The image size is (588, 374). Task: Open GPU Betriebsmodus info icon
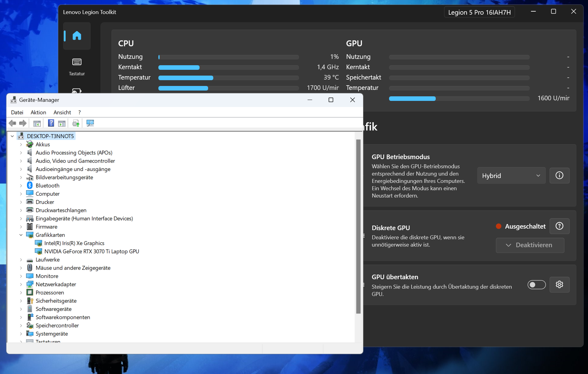559,175
